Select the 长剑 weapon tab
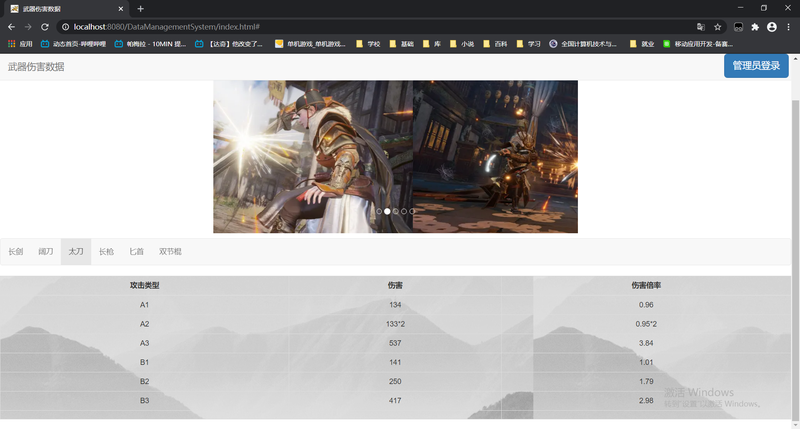The width and height of the screenshot is (800, 429). coord(16,251)
